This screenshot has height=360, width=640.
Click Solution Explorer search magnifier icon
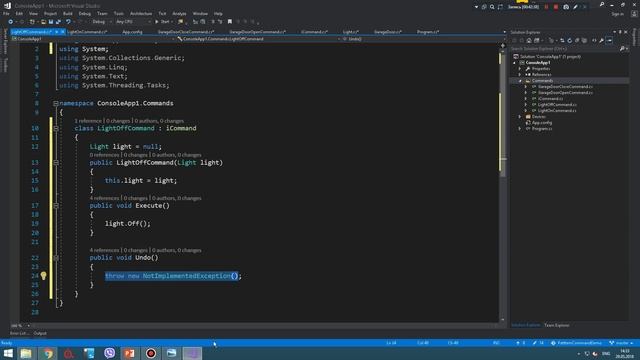[622, 49]
